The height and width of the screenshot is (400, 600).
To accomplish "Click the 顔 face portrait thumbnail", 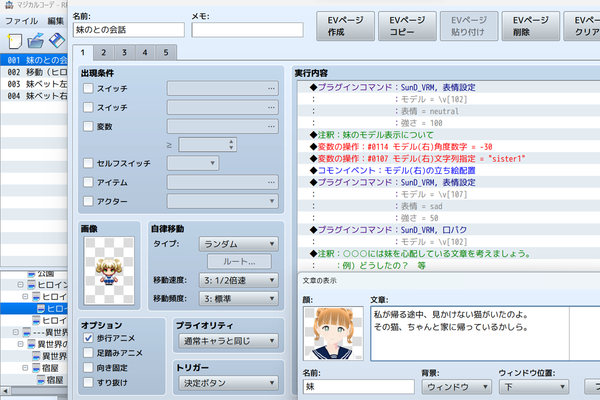I will (333, 333).
